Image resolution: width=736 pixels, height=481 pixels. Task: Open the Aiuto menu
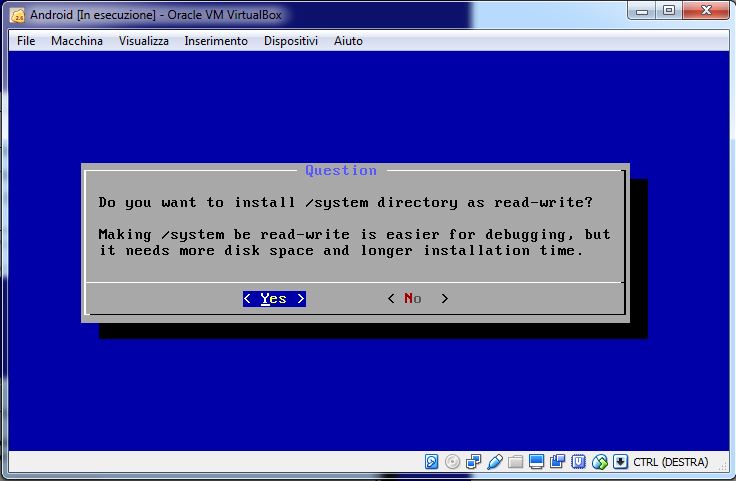click(x=348, y=41)
